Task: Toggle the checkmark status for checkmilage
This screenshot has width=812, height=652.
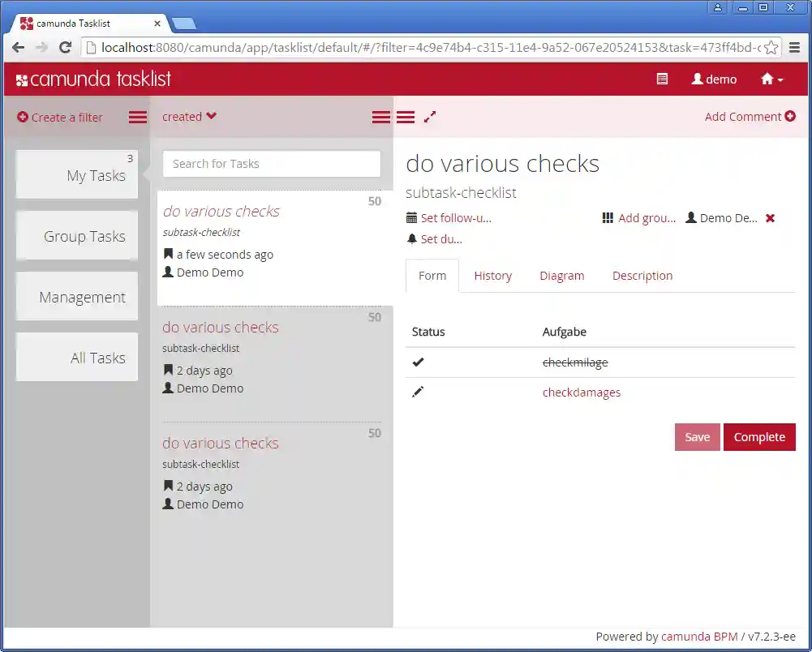Action: coord(418,362)
